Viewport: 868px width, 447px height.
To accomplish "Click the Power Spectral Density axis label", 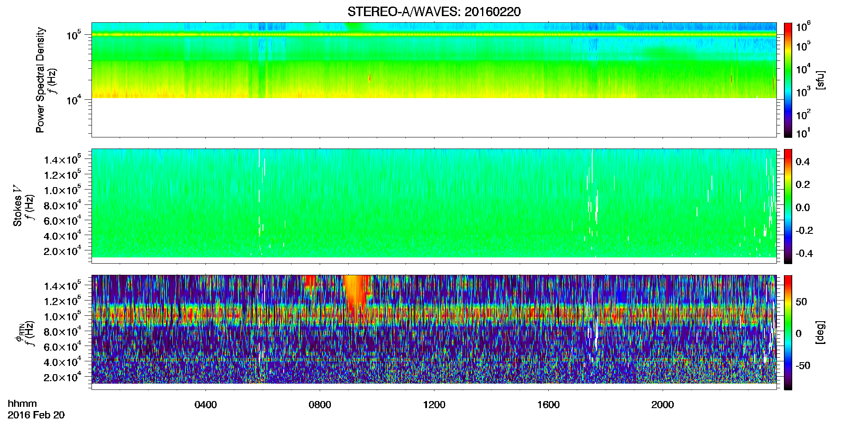I will [40, 80].
